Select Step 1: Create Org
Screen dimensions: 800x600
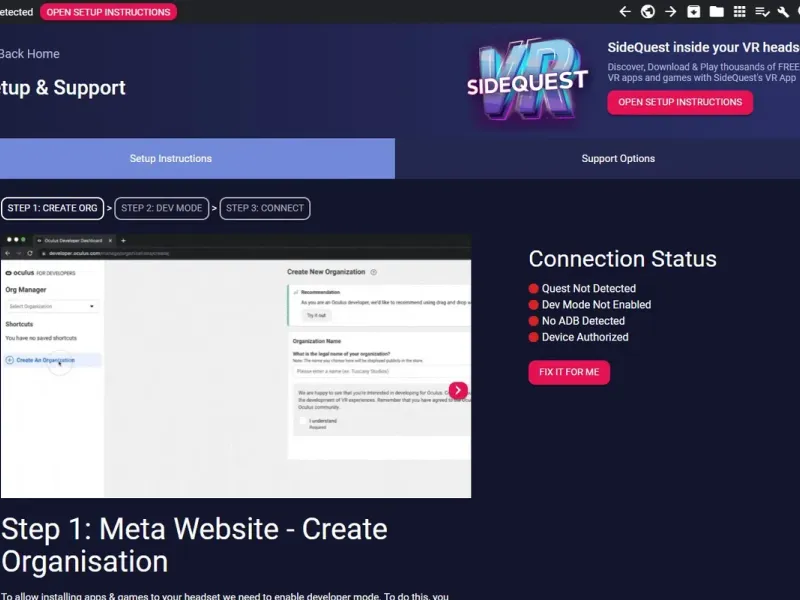52,208
